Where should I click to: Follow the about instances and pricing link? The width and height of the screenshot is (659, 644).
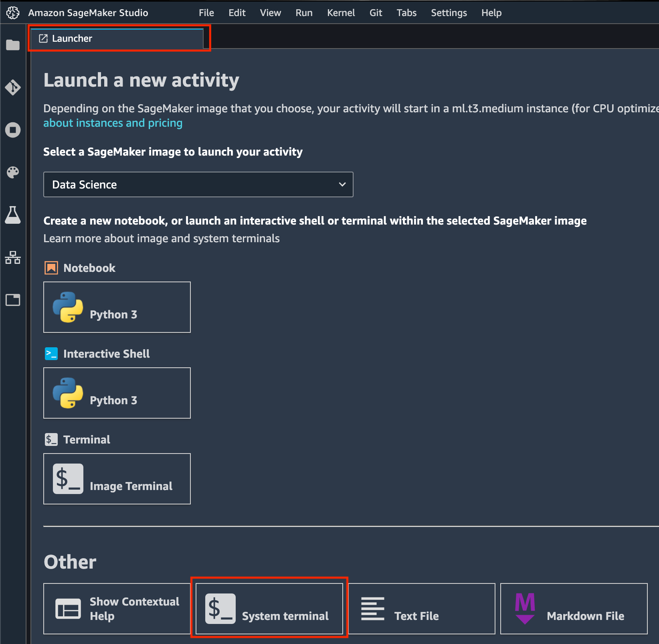113,123
